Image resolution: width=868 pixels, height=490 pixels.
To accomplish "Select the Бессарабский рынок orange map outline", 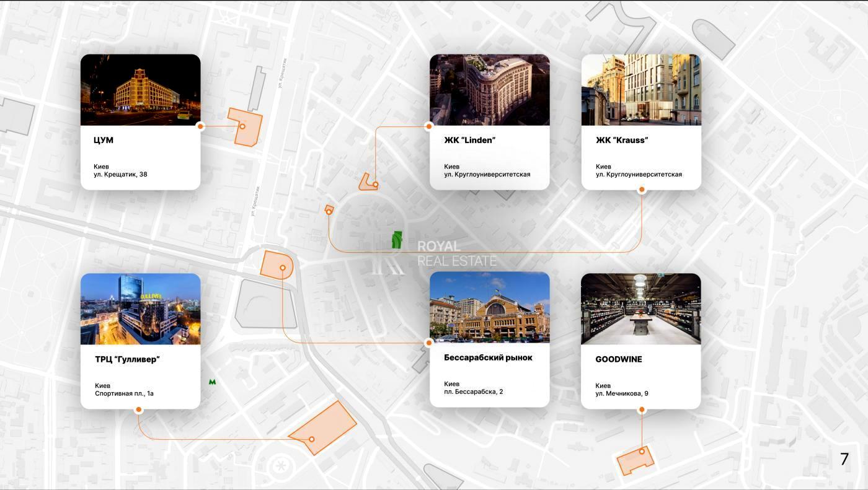I will (x=277, y=265).
